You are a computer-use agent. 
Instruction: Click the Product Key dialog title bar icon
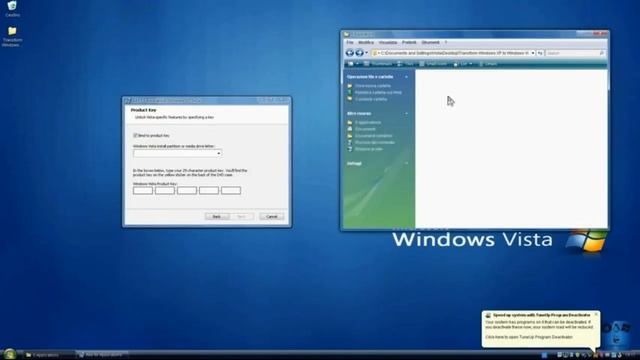[x=128, y=100]
